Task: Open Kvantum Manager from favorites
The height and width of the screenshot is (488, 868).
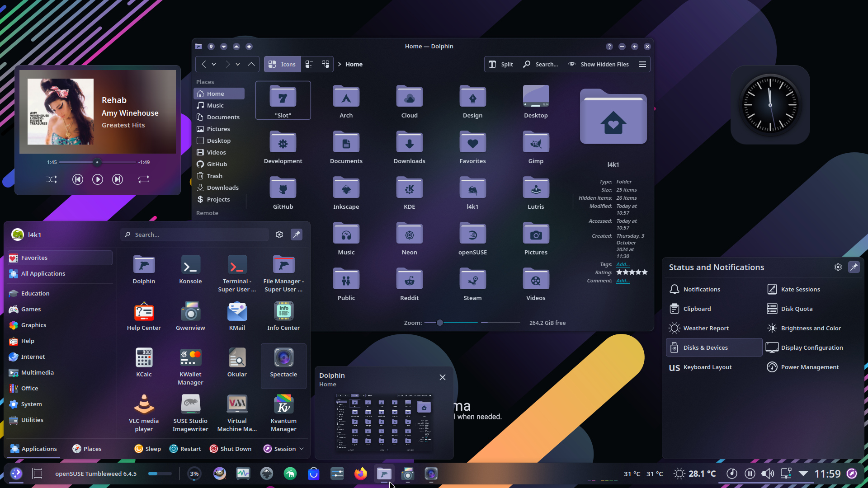Action: (x=283, y=413)
